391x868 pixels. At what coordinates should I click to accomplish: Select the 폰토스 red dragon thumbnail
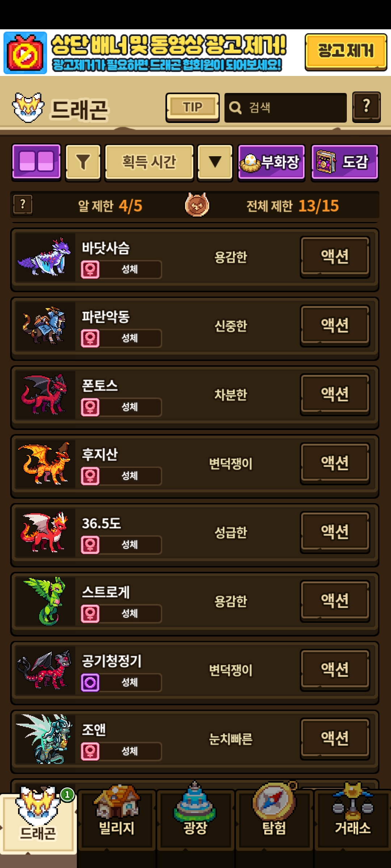(x=45, y=395)
